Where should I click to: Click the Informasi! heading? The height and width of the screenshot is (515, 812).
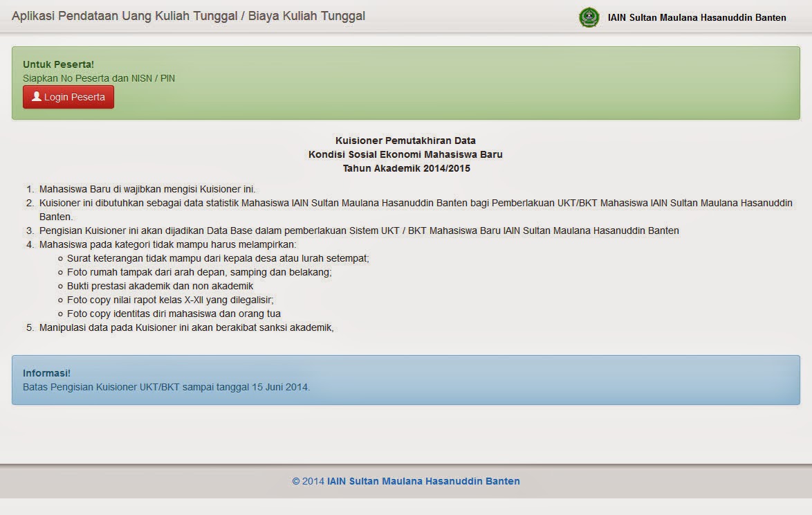tap(46, 373)
